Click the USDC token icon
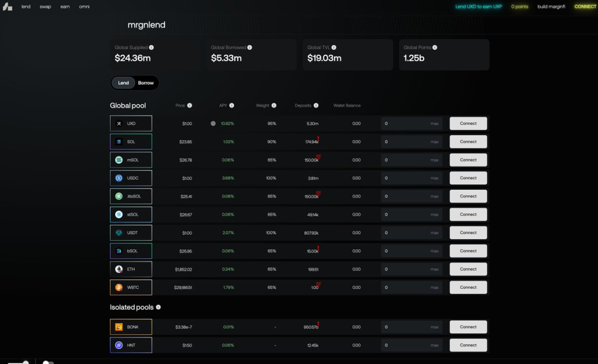 click(118, 178)
